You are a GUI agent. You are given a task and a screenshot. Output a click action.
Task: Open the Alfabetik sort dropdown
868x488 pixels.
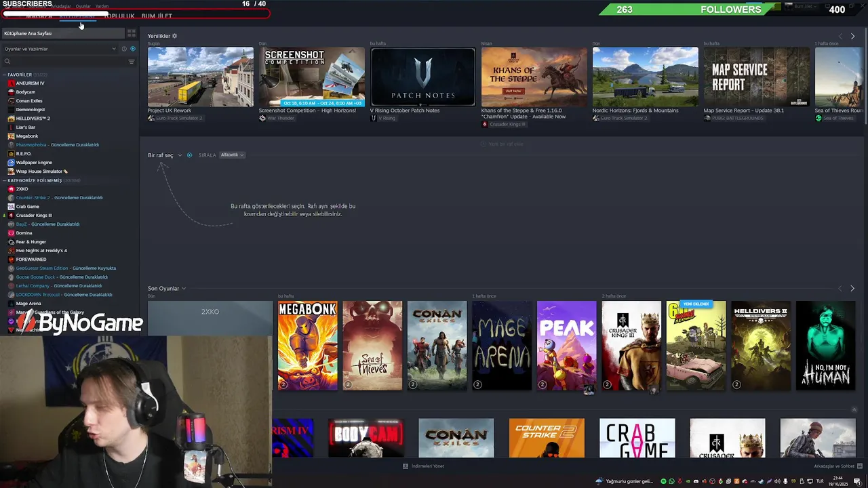pos(232,155)
